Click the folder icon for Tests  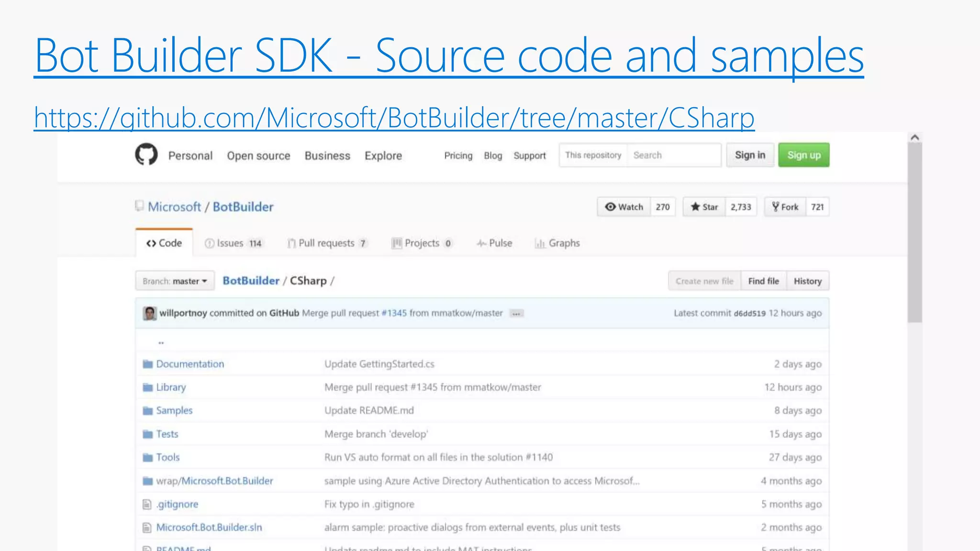[x=147, y=434]
